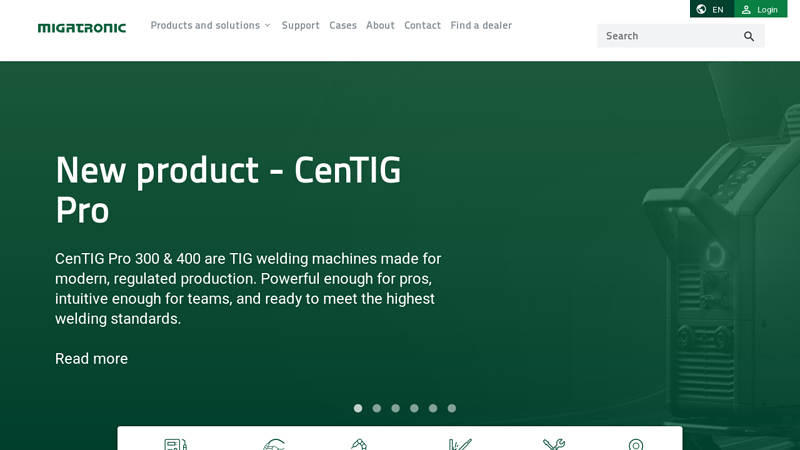Choose the robot arm automation icon

(x=359, y=444)
